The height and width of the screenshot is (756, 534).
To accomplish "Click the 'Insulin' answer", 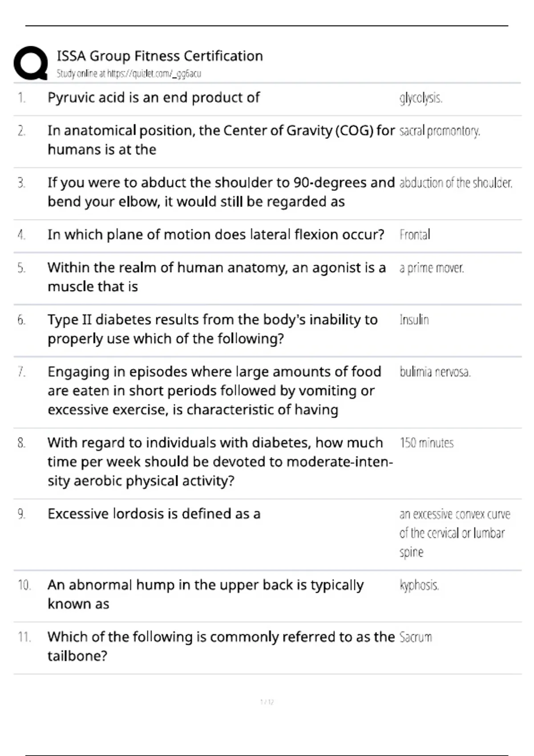I will pos(414,320).
